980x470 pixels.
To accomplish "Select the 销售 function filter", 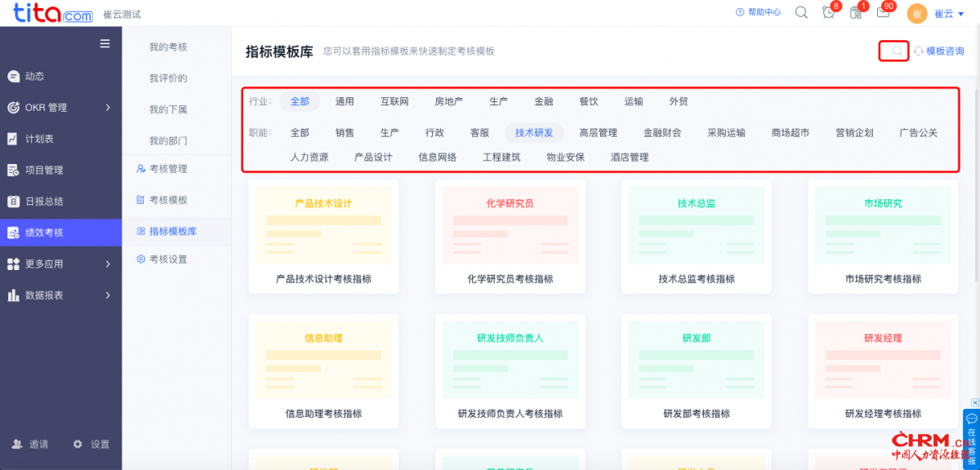I will tap(345, 132).
